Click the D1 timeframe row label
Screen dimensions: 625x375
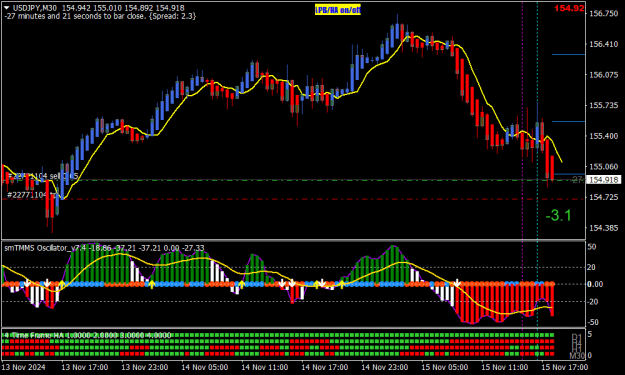coord(577,337)
